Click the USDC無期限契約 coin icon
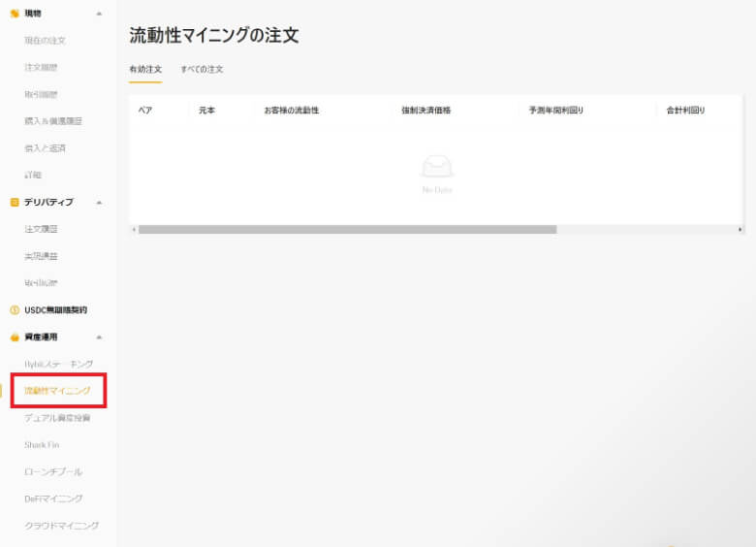The height and width of the screenshot is (547, 756). tap(15, 310)
